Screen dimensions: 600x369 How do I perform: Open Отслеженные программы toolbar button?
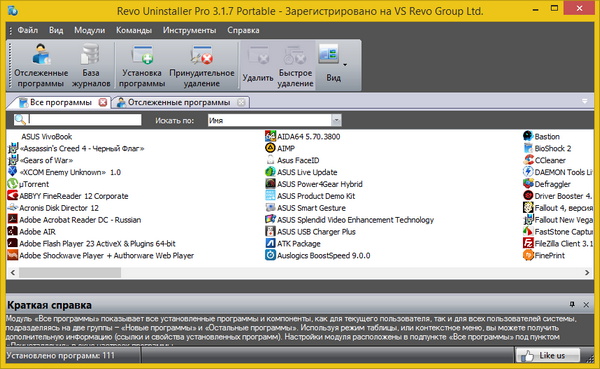(41, 66)
